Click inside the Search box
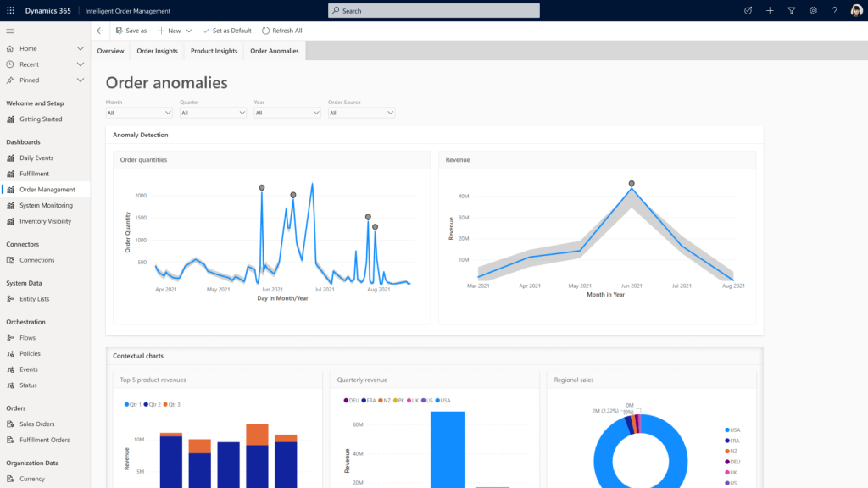The width and height of the screenshot is (868, 488). pos(433,11)
